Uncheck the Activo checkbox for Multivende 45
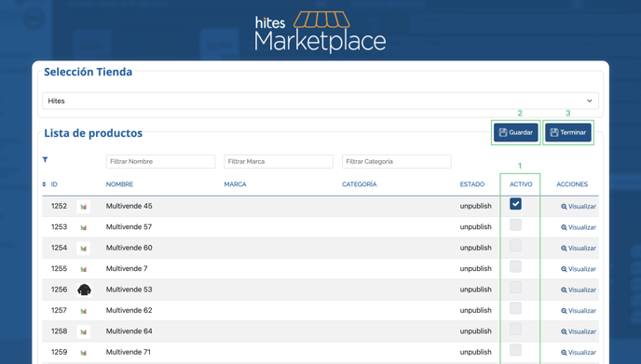This screenshot has width=641, height=364. click(515, 204)
